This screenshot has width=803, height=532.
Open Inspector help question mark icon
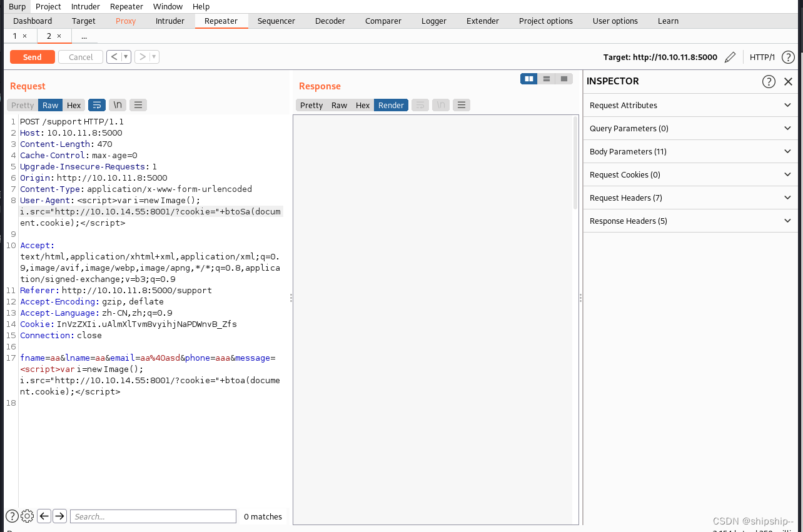tap(769, 81)
